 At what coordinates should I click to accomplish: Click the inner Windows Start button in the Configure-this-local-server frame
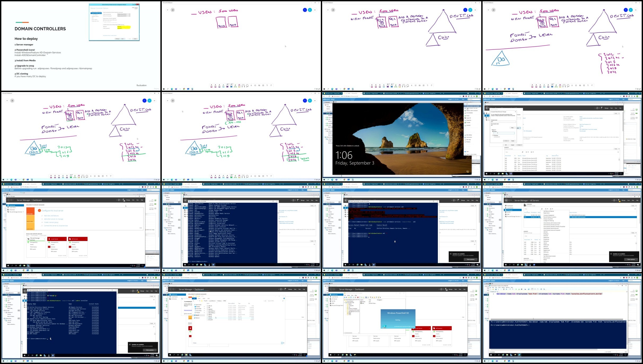8,265
